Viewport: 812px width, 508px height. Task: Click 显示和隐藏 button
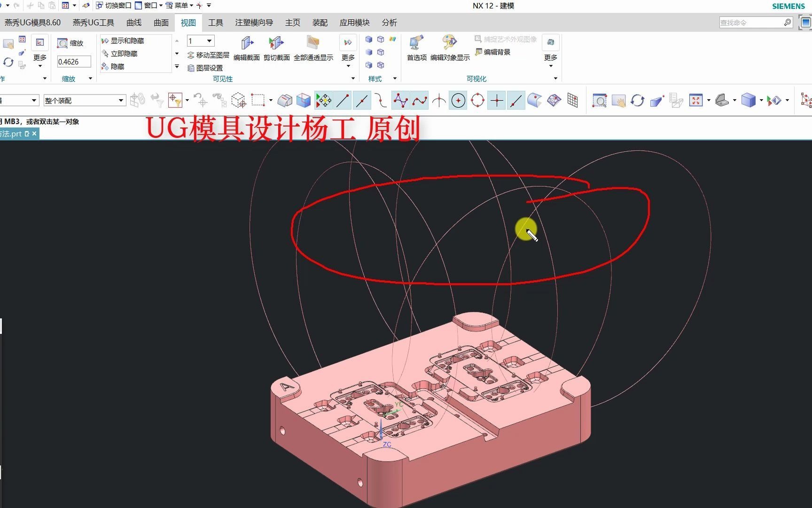pyautogui.click(x=123, y=41)
